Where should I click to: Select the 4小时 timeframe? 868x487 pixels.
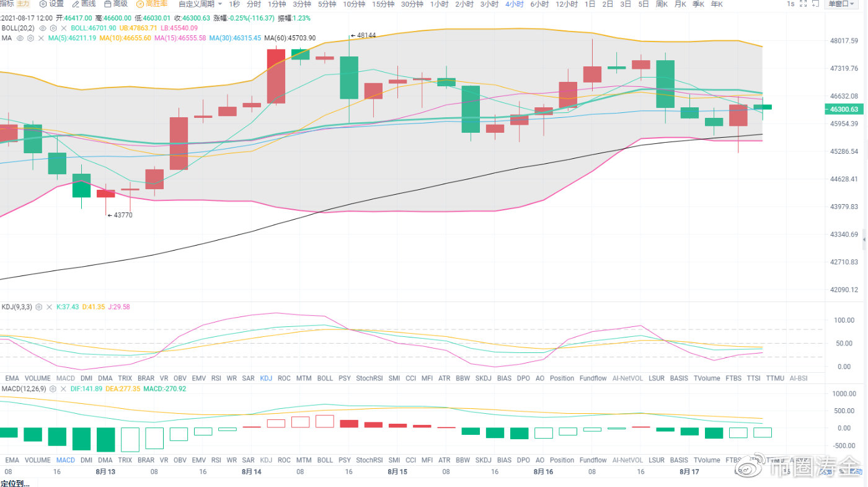pos(515,4)
